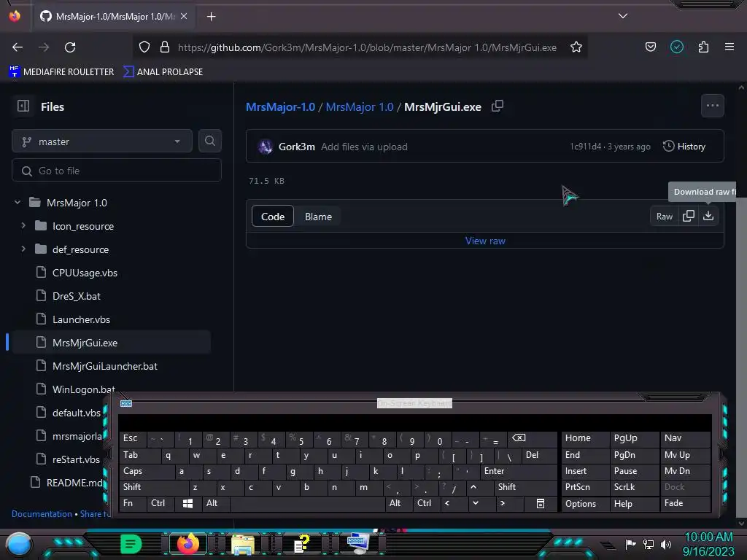Click Enter key on On-Screen Keyboard

pyautogui.click(x=519, y=471)
